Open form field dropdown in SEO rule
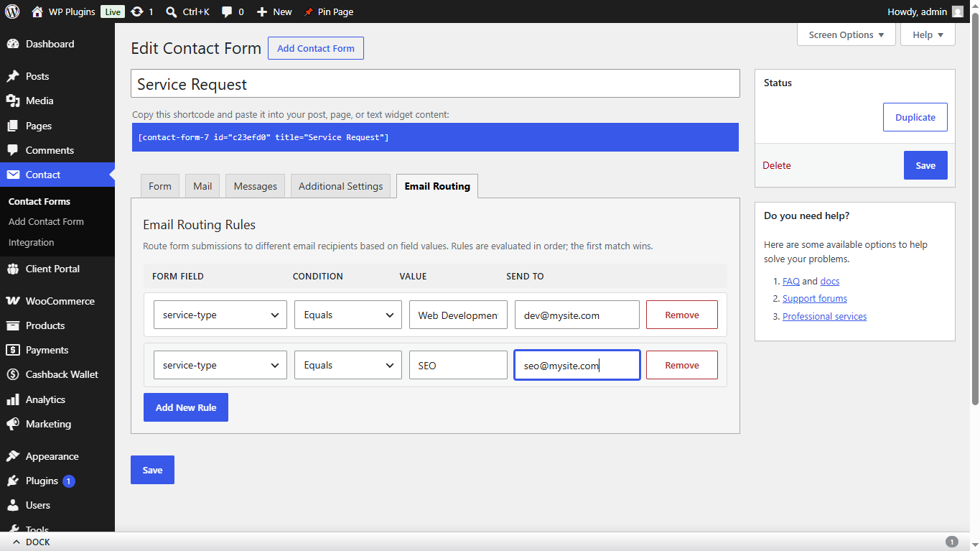The image size is (980, 551). (220, 365)
